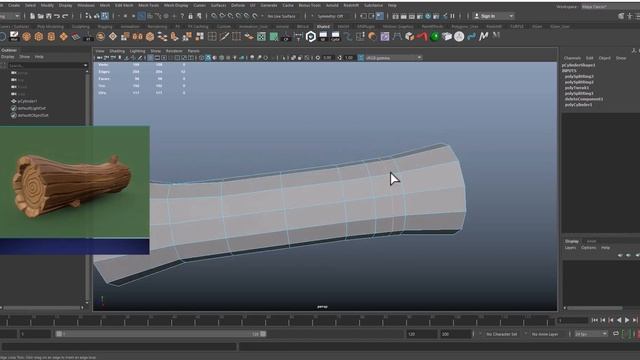Screen dimensions: 640x360
Task: Open the Channel Box Channels menu
Action: click(572, 58)
